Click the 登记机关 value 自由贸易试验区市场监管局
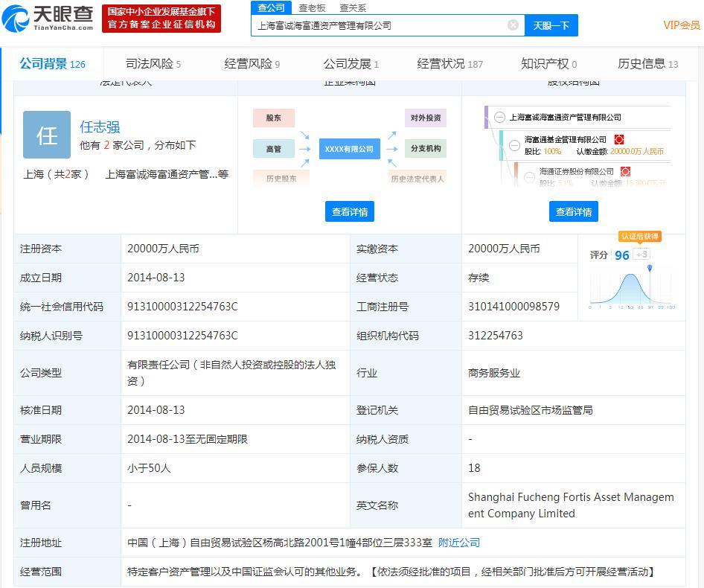 point(531,410)
